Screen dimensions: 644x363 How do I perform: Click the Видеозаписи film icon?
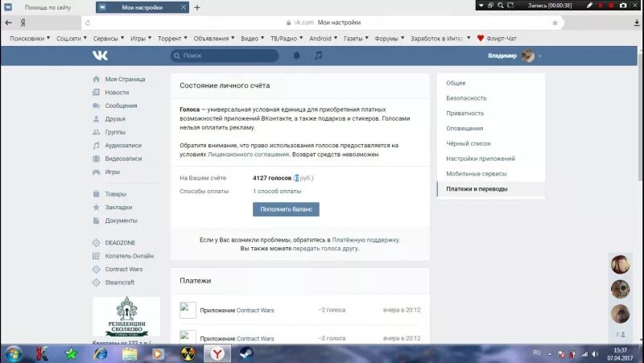tap(96, 159)
